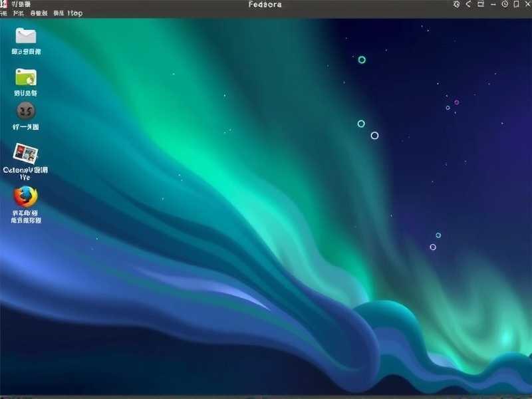Open the Firefox browser desktop icon
Viewport: 532px width, 399px height.
[25, 196]
